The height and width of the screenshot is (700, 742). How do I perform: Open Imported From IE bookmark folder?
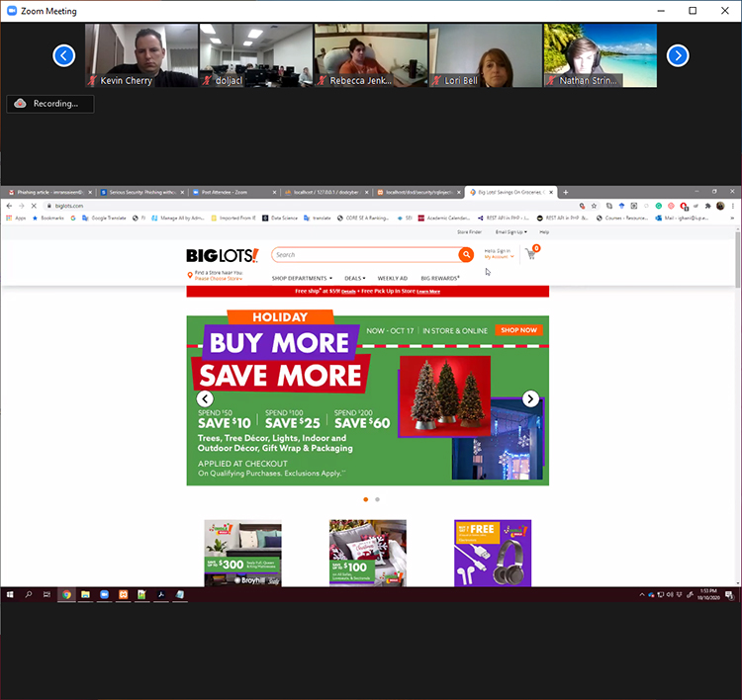[233, 219]
